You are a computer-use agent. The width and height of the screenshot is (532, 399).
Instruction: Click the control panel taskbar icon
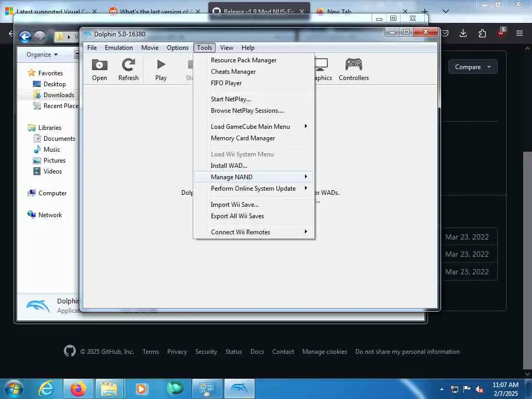[x=207, y=389]
